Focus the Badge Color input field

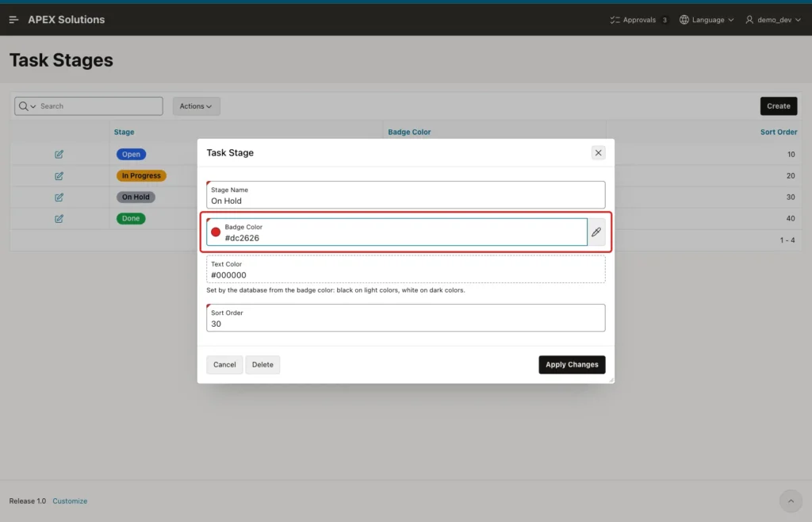396,232
